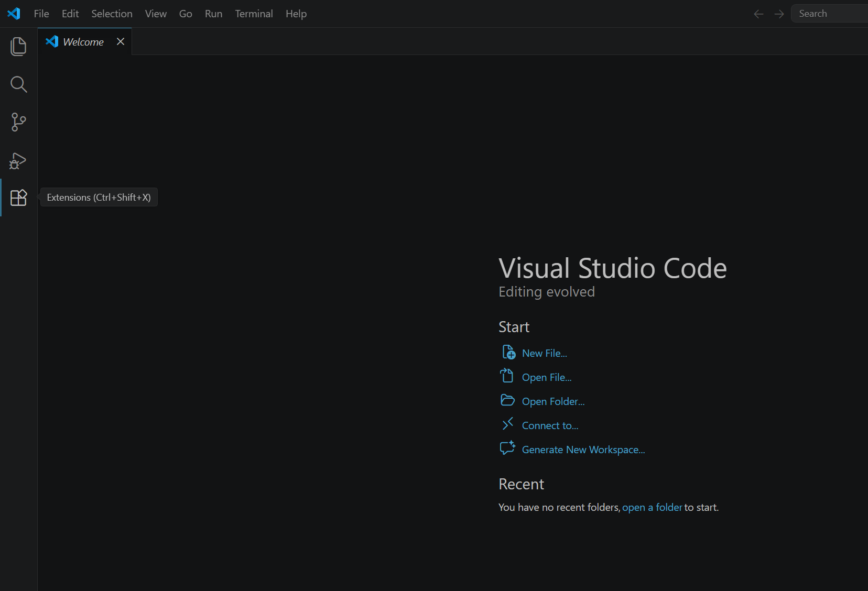
Task: Click the navigate back arrow
Action: click(x=758, y=14)
